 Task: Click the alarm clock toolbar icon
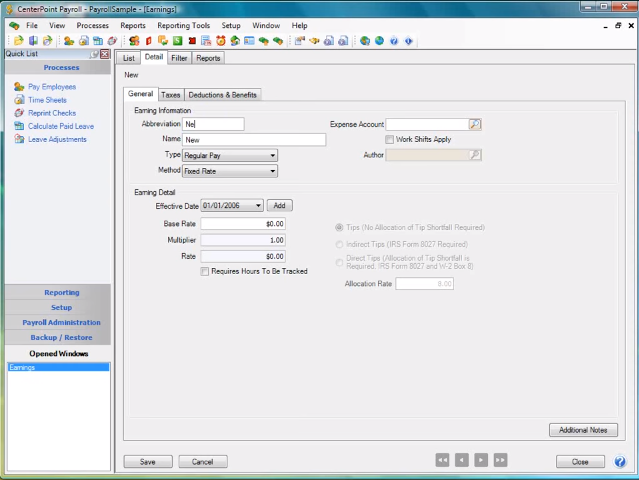tap(221, 40)
